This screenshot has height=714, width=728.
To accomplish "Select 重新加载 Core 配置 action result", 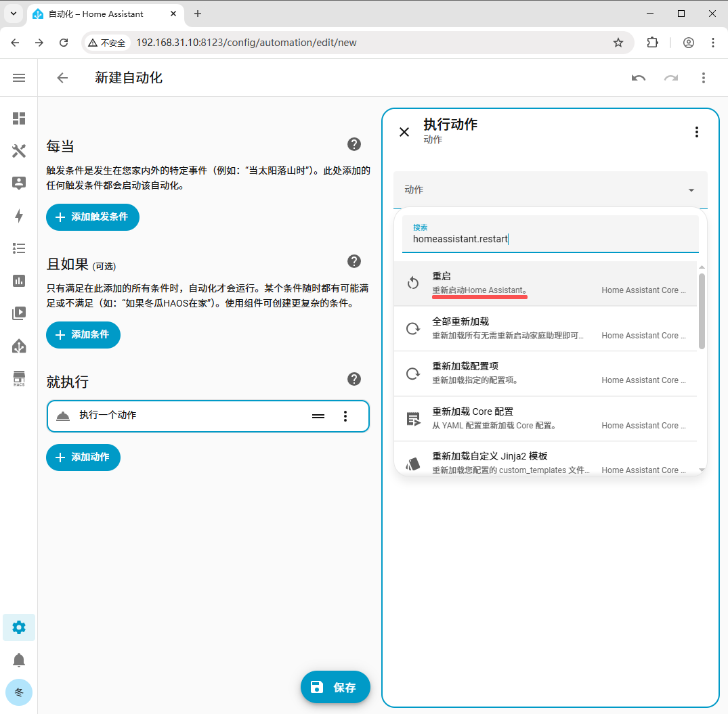I will coord(545,418).
